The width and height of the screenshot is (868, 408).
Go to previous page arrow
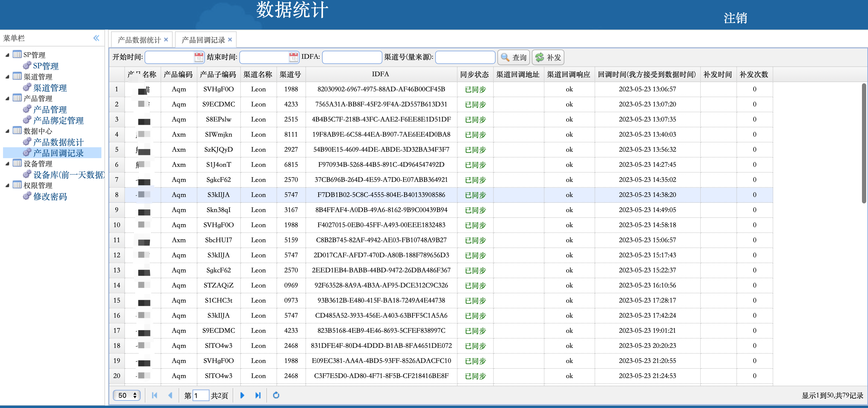[170, 395]
